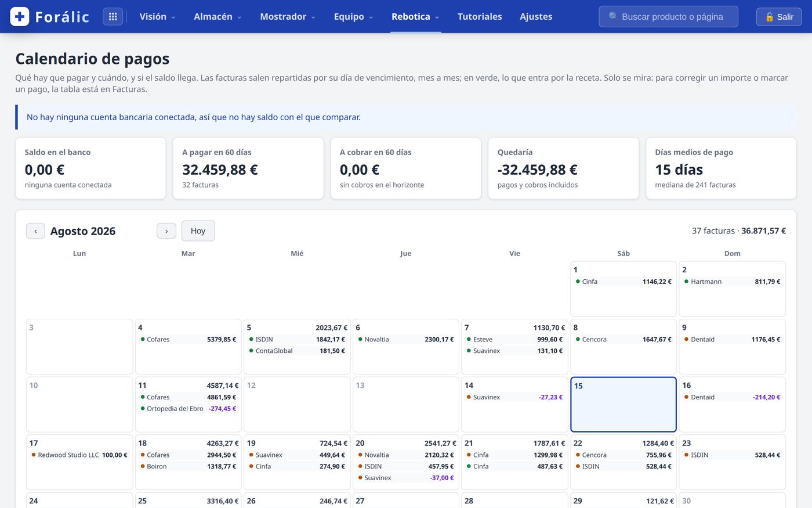
Task: Log out with the Salir button
Action: 779,17
